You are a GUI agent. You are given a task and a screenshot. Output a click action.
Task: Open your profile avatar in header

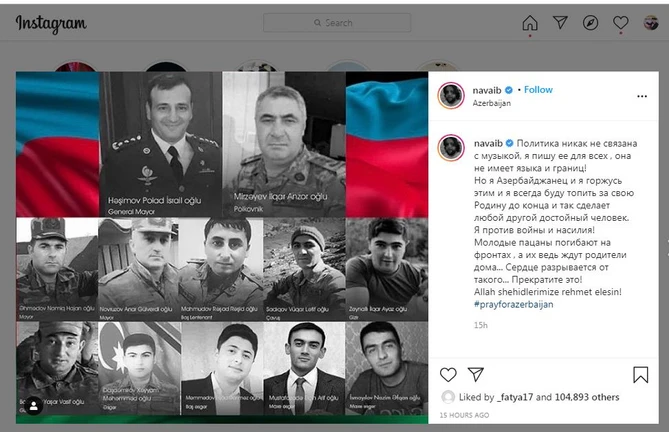point(651,23)
